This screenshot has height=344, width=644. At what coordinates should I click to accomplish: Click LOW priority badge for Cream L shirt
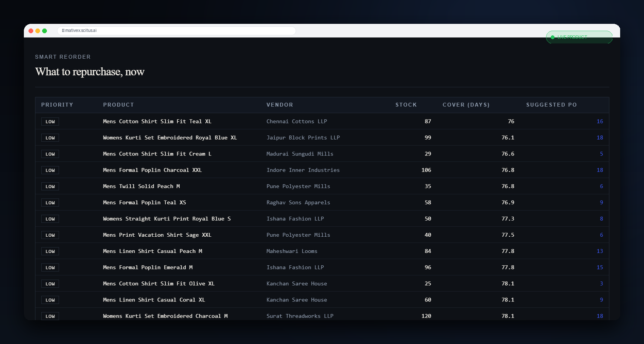point(50,154)
